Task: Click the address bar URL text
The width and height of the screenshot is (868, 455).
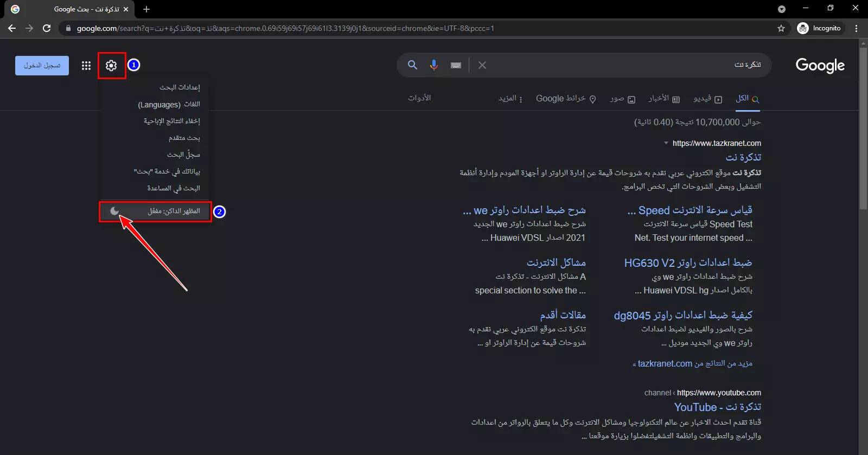Action: click(x=285, y=28)
